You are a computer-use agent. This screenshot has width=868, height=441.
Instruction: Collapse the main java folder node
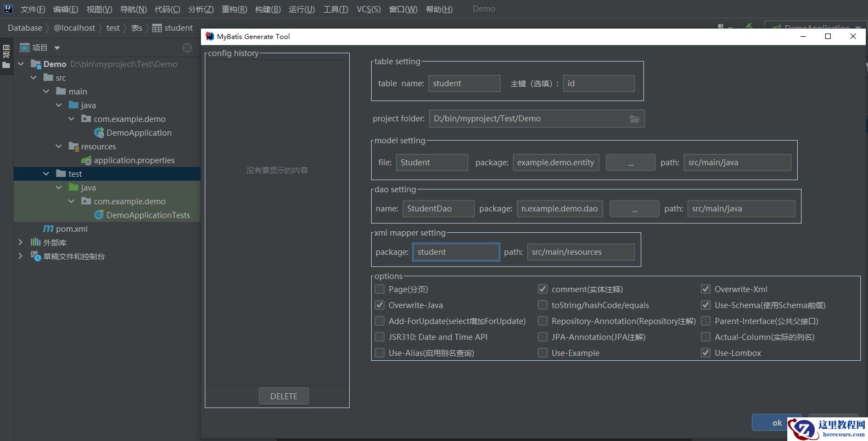tap(59, 105)
